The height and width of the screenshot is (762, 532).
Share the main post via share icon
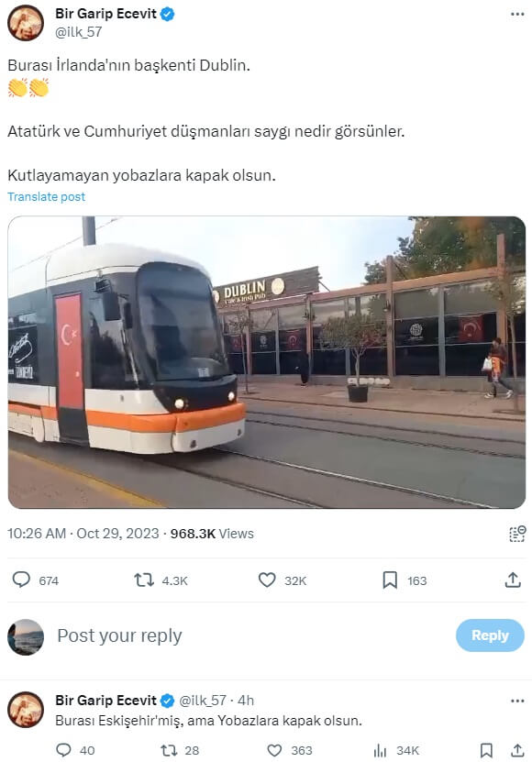click(513, 580)
